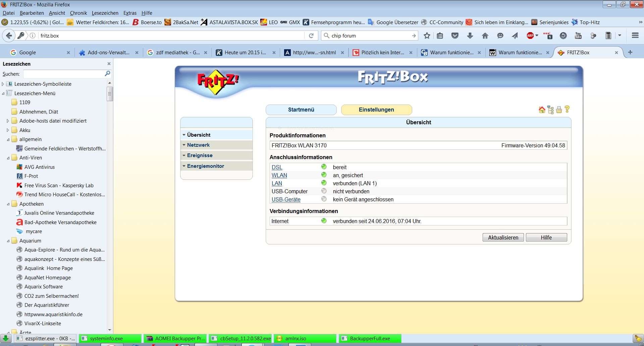The width and height of the screenshot is (644, 346).
Task: Reload the page with the refresh arrow
Action: (311, 36)
